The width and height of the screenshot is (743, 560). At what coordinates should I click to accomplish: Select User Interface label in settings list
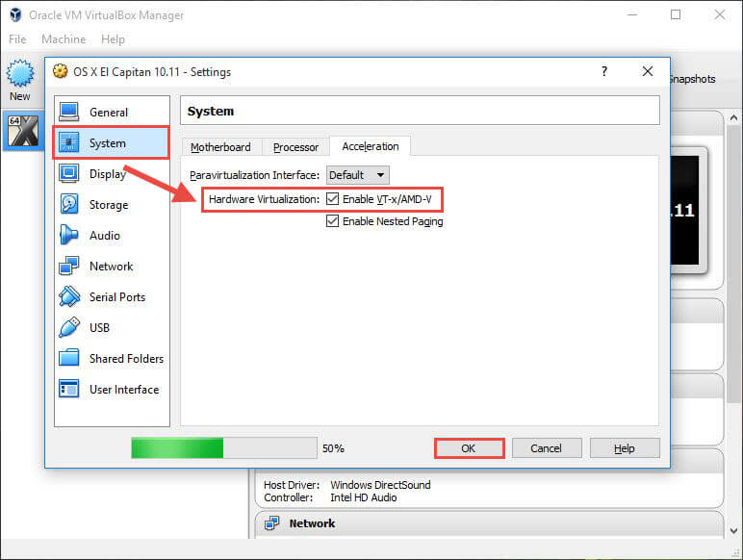(124, 389)
